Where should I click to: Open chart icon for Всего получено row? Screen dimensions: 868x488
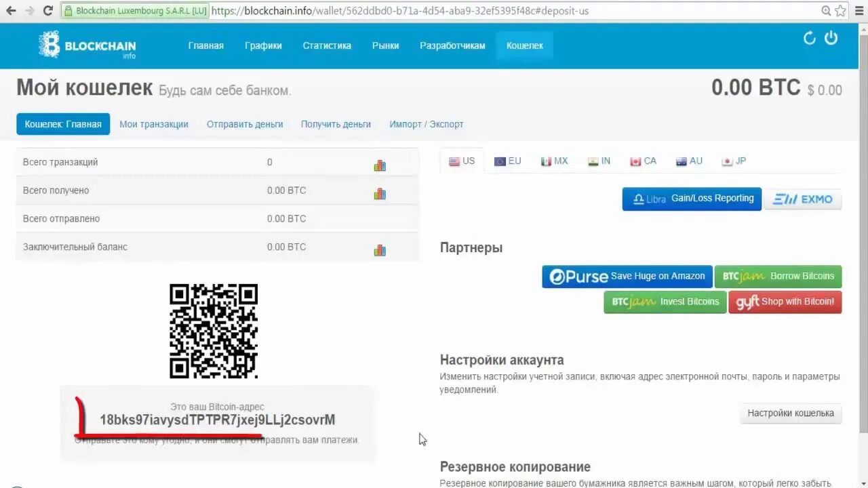(x=380, y=194)
